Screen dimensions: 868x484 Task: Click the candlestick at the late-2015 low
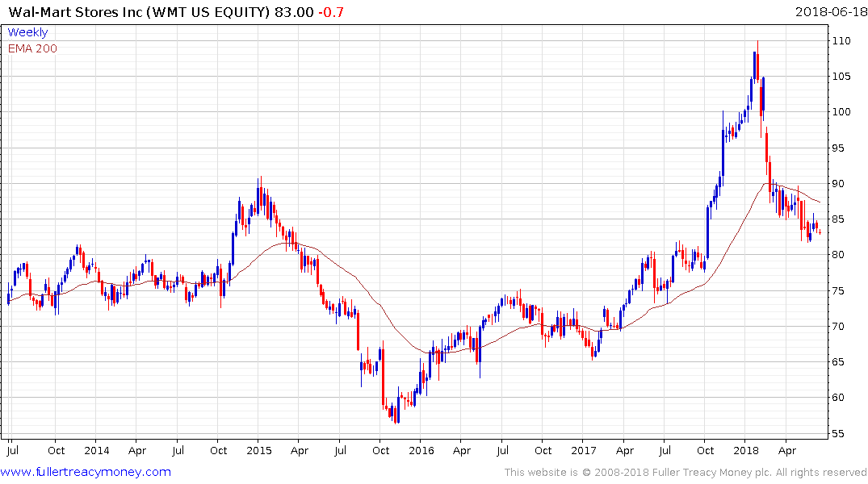396,414
